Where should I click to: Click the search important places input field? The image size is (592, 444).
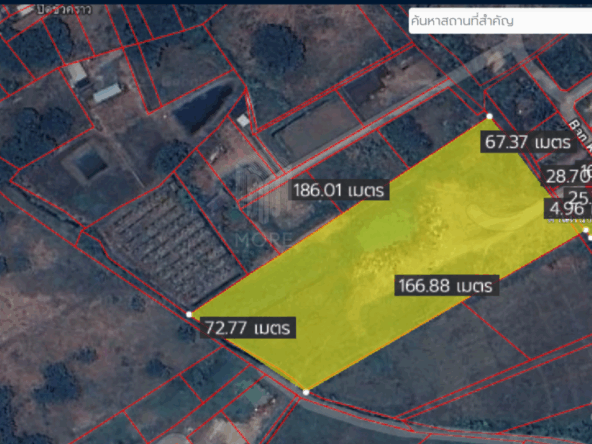(x=500, y=21)
